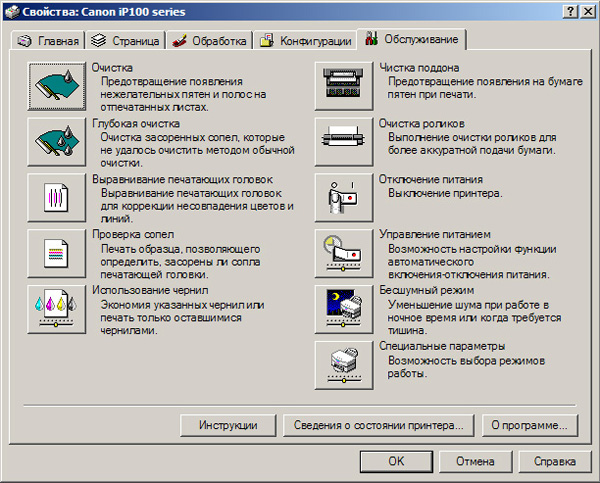Screen dimensions: 600x483
Task: Confirm with the OK button
Action: pyautogui.click(x=396, y=461)
